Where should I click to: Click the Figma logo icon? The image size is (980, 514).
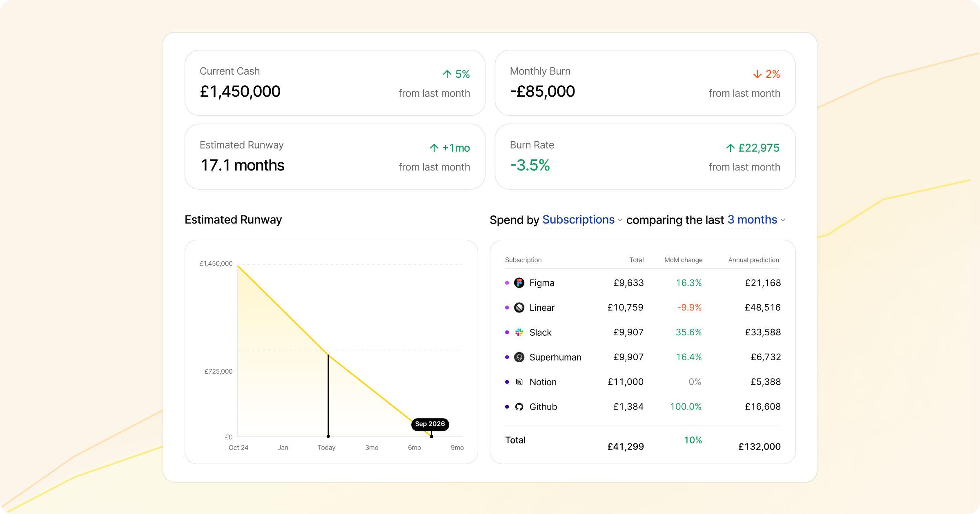click(519, 283)
